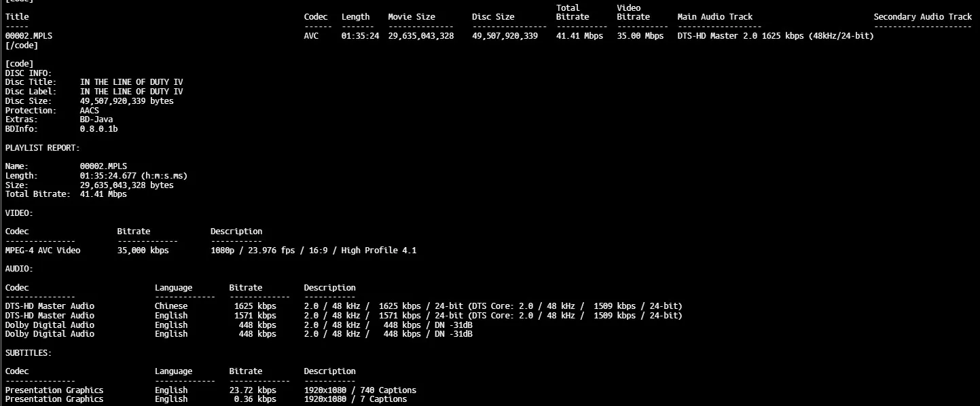Select the Chinese audio language entry
Screen dimensions: 980x406
[x=171, y=306]
